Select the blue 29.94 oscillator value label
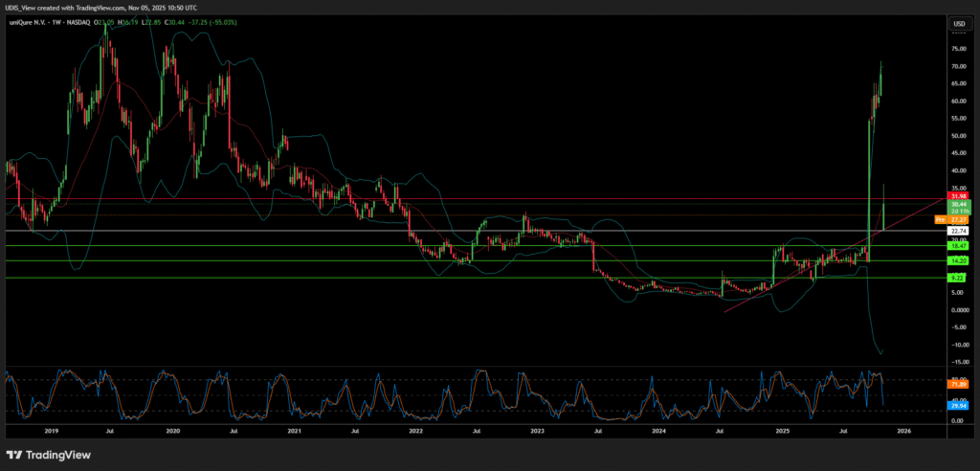The width and height of the screenshot is (980, 471). coord(957,406)
